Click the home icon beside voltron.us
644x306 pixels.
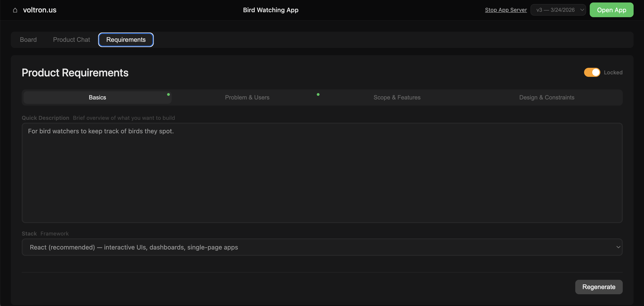coord(15,10)
